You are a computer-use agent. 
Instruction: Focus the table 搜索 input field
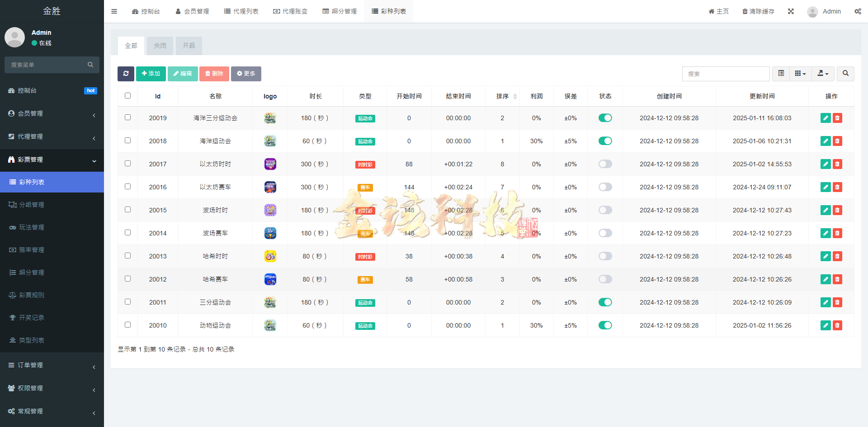[x=726, y=74]
